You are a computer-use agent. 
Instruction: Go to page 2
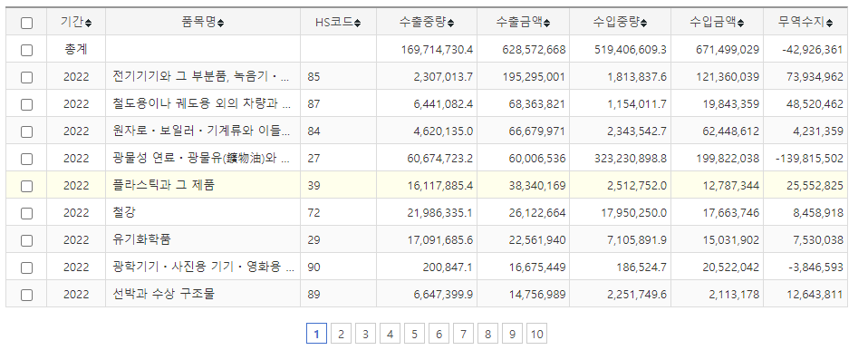click(x=341, y=334)
